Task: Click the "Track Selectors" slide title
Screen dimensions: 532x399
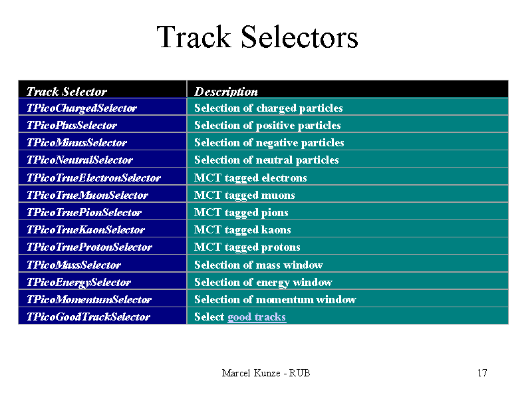Action: tap(257, 37)
